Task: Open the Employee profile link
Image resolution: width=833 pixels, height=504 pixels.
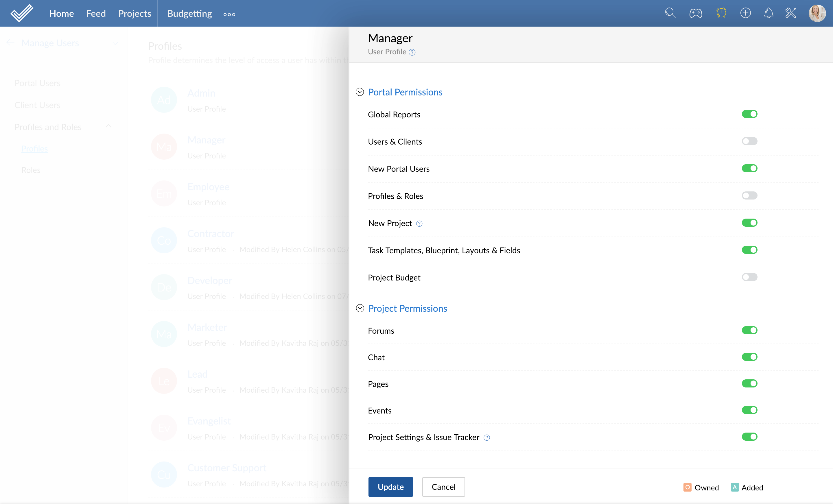Action: (x=208, y=187)
